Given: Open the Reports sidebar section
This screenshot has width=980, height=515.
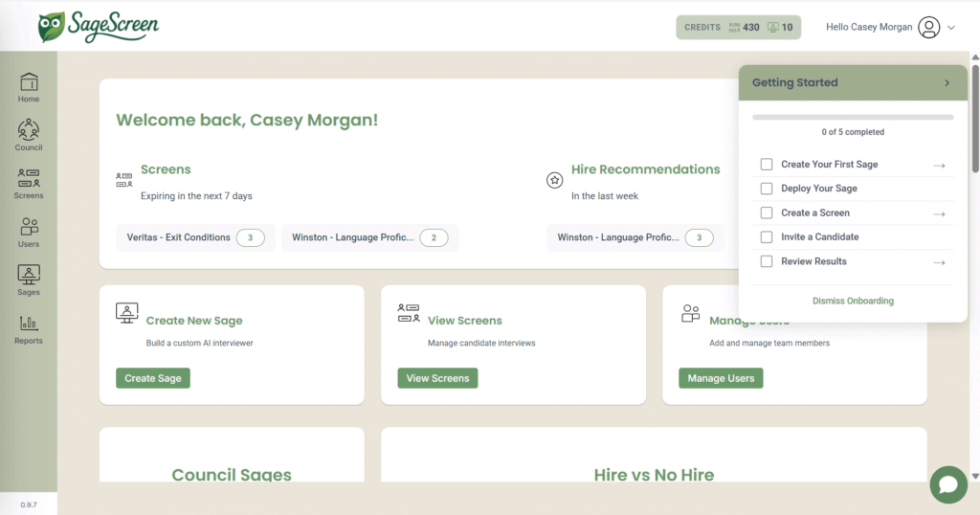Looking at the screenshot, I should (x=29, y=330).
